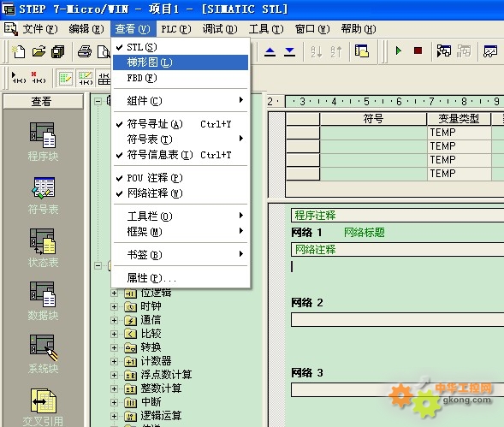504x427 pixels.
Task: Open the 书签(B) submenu
Action: [181, 255]
